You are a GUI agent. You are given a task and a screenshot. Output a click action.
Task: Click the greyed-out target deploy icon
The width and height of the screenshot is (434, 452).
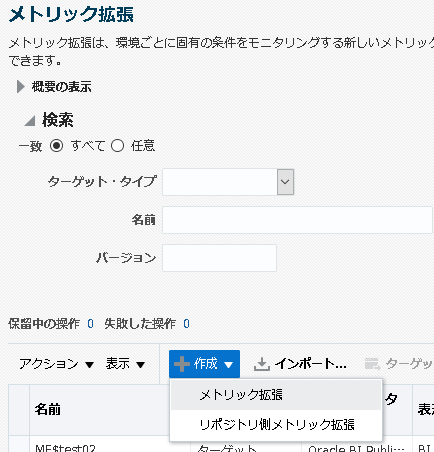372,364
